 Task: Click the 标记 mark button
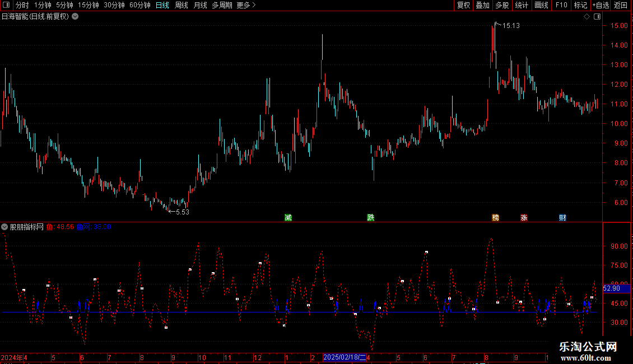pos(580,5)
